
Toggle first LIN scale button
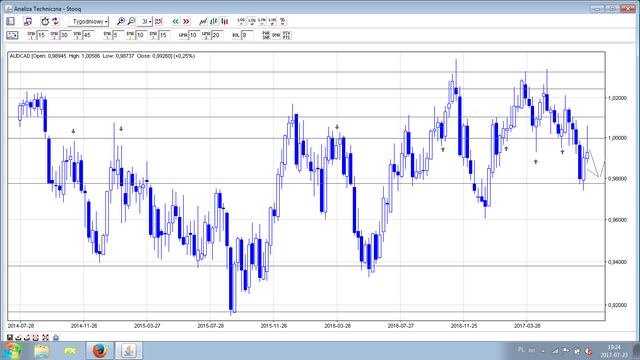(262, 21)
